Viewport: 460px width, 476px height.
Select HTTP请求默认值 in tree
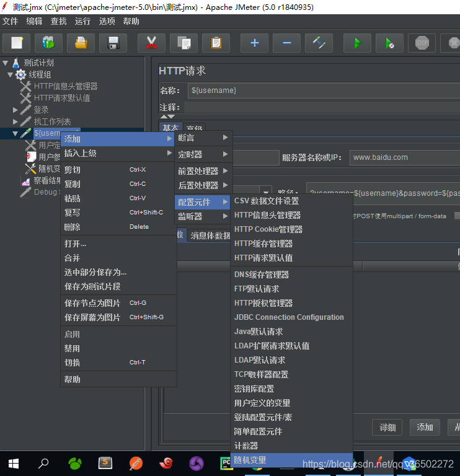click(x=62, y=98)
